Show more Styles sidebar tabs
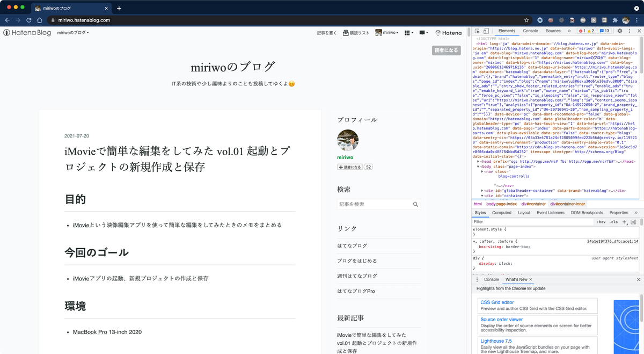The image size is (644, 354). tap(636, 213)
